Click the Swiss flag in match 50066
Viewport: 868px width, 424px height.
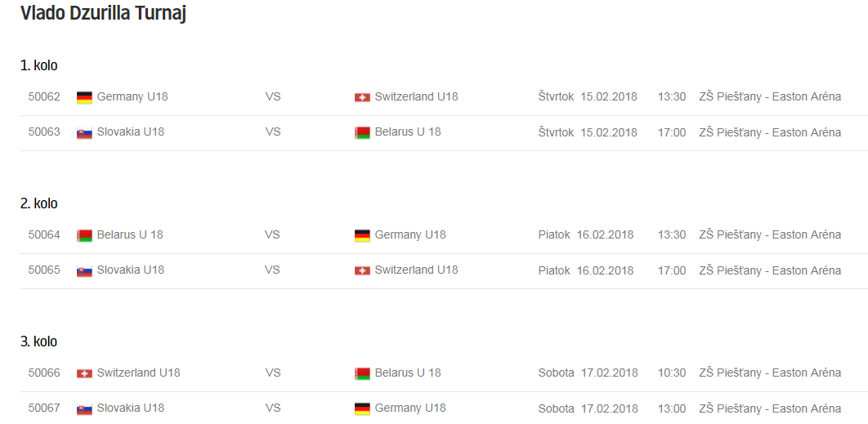pos(84,373)
